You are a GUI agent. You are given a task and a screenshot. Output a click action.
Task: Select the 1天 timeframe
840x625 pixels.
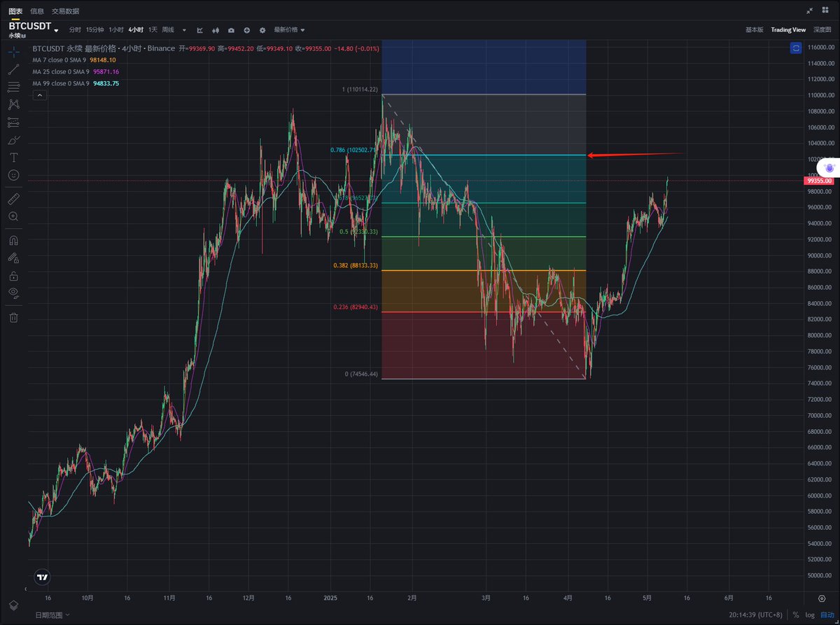(153, 30)
